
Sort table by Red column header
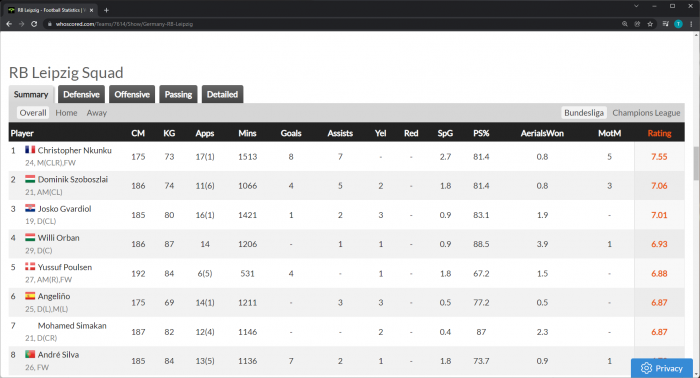point(411,133)
